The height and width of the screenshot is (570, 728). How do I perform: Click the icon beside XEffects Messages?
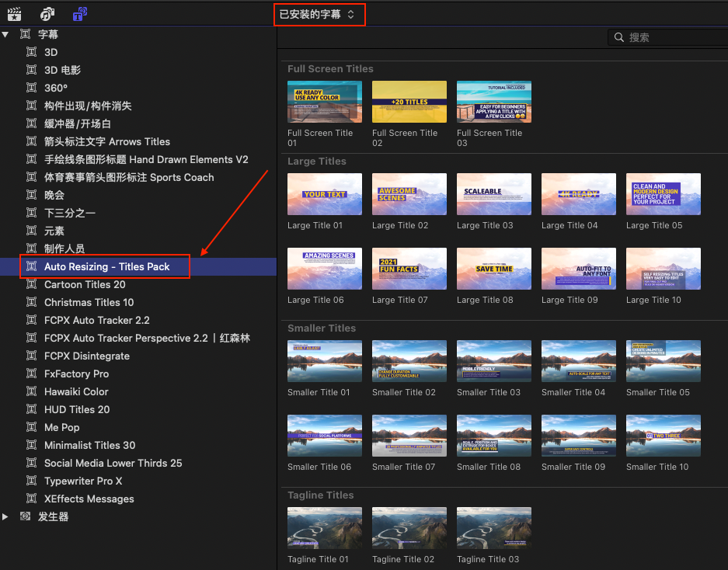click(31, 499)
